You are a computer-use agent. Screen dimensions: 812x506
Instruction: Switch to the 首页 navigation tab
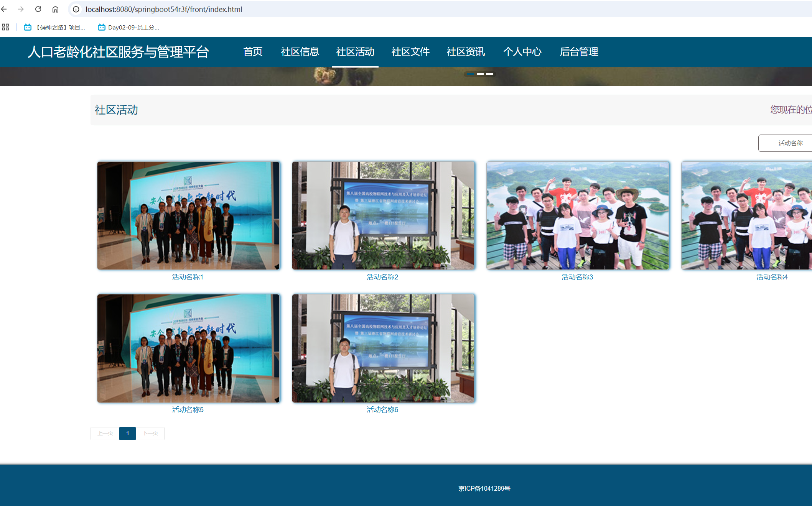(253, 52)
